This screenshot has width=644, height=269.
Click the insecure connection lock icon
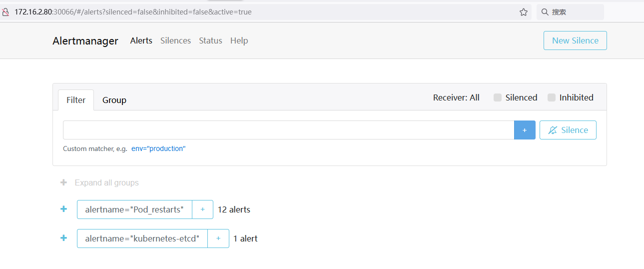click(x=5, y=12)
